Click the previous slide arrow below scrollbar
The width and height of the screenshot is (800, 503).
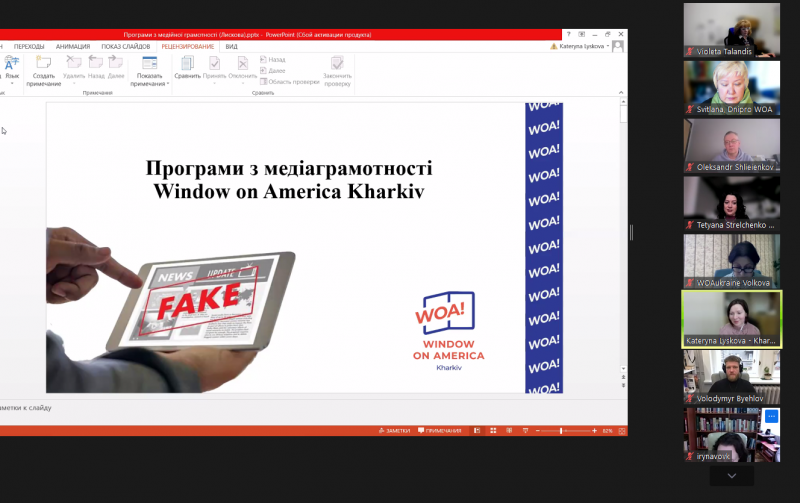[623, 378]
